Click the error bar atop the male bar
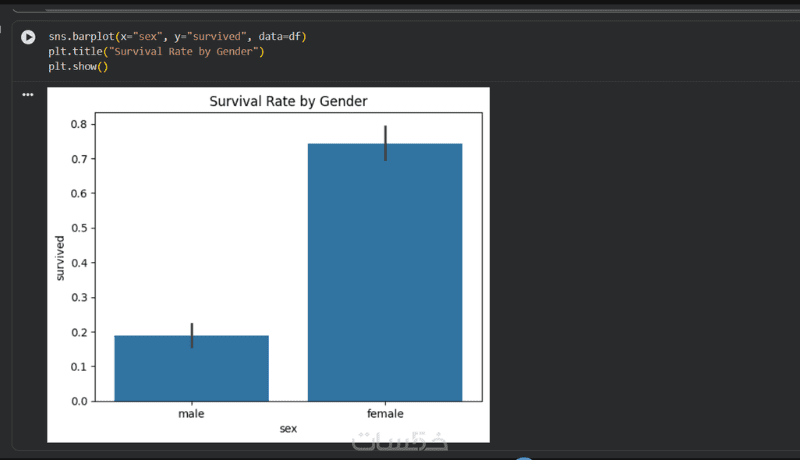 coord(191,335)
